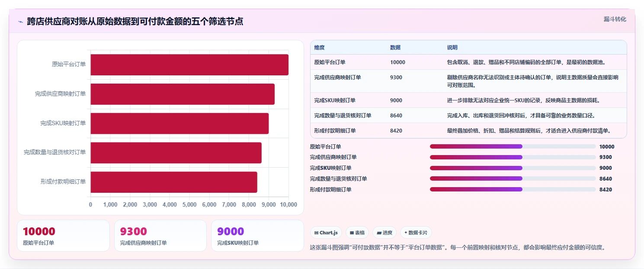This screenshot has height=269, width=644.
Task: Click the 完成供应商映射订单 bar in the chart
Action: 183,94
